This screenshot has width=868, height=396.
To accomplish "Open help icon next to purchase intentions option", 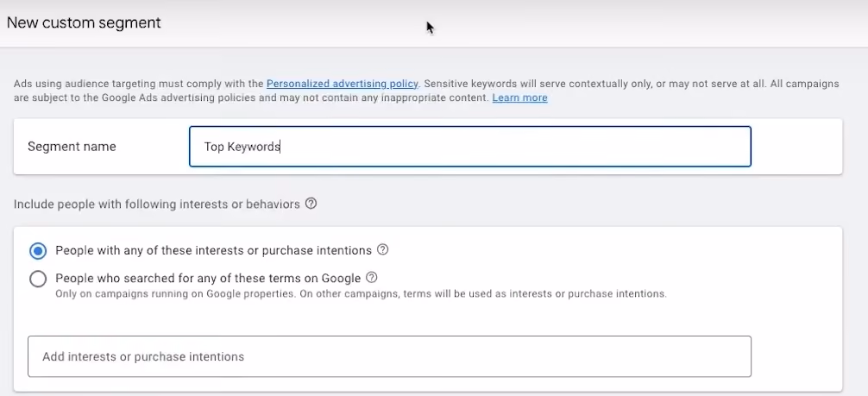I will pos(382,250).
